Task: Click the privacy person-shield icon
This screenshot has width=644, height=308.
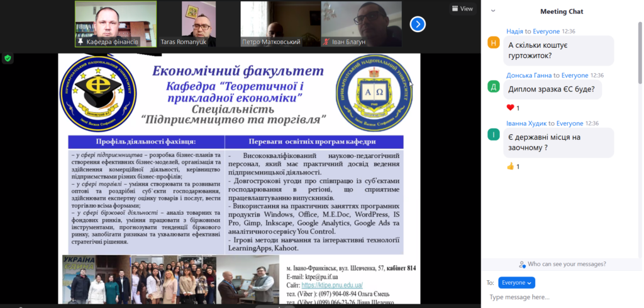Action: pos(522,264)
